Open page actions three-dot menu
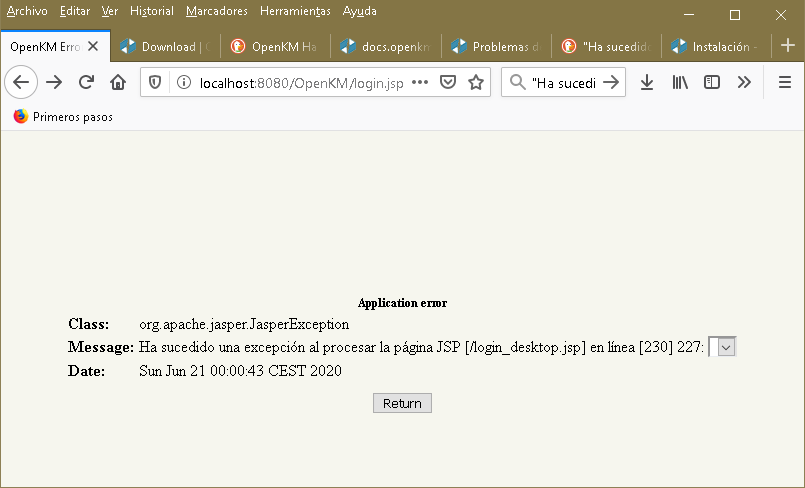This screenshot has width=805, height=488. (420, 82)
